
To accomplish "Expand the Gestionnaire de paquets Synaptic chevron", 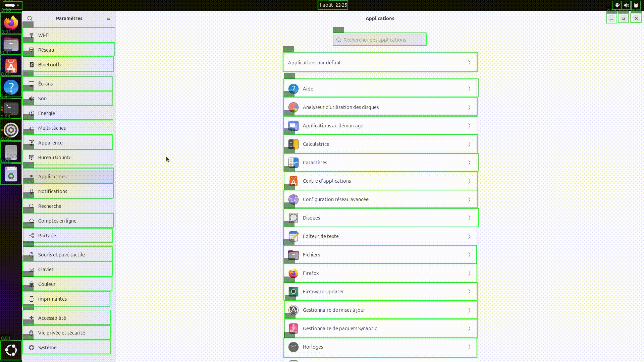I will click(469, 328).
